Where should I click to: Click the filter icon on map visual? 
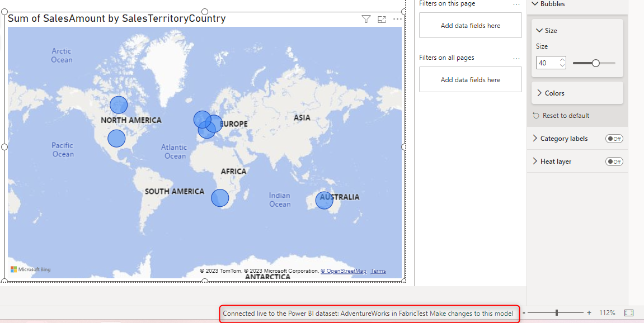point(366,19)
